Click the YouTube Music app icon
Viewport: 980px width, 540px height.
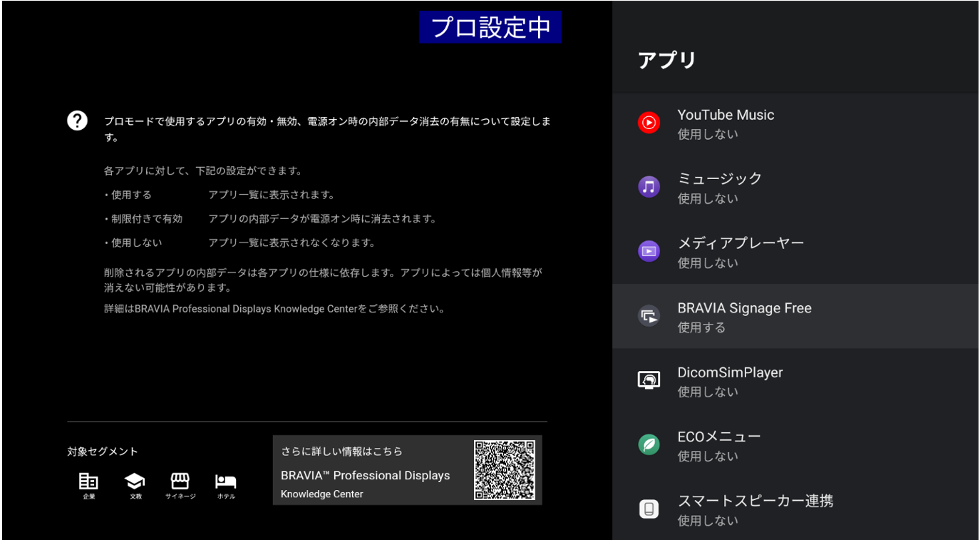[x=649, y=123]
